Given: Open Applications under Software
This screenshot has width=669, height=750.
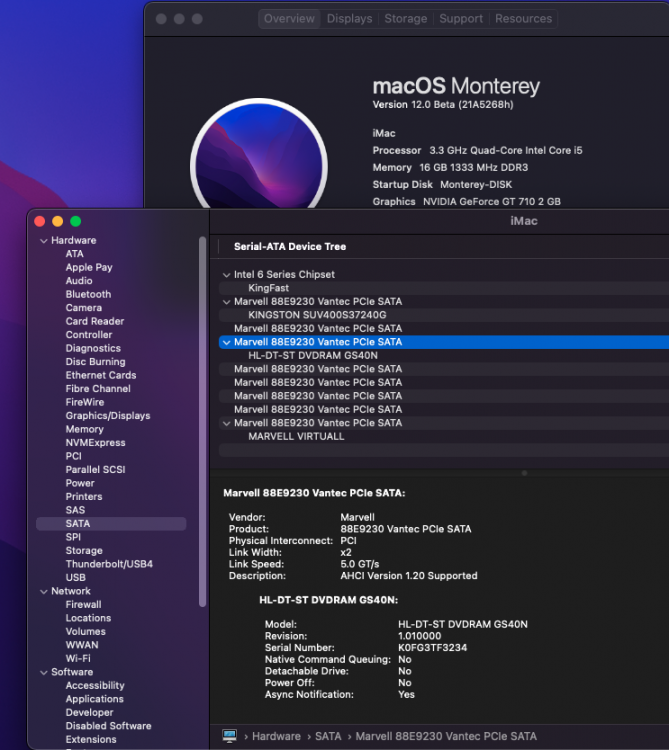Looking at the screenshot, I should coord(95,699).
